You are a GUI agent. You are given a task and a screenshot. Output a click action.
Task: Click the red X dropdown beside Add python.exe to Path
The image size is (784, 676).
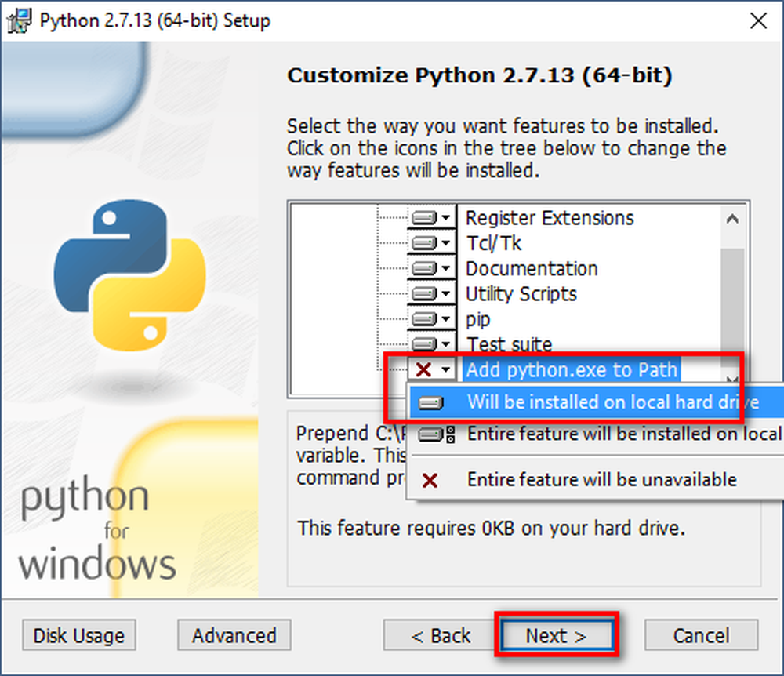click(431, 370)
